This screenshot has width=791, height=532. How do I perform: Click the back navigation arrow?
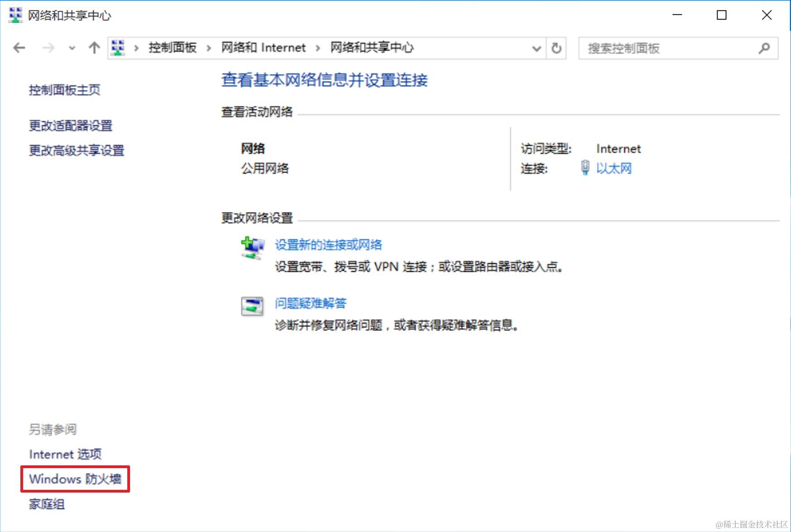point(19,48)
